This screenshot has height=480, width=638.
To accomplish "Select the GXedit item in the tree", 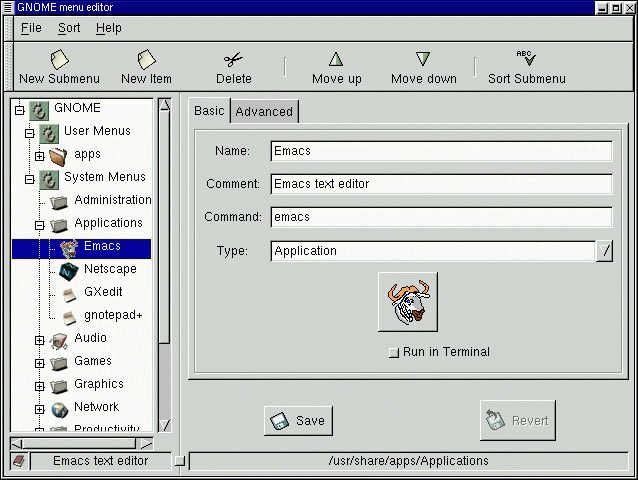I will coord(103,292).
